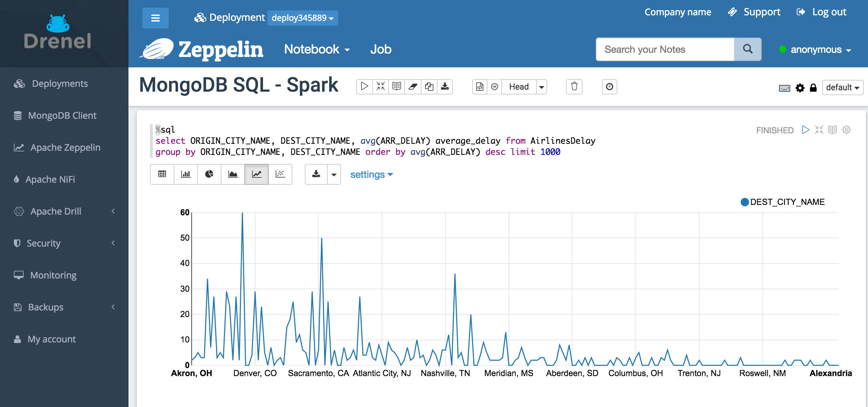This screenshot has height=407, width=868.
Task: Open the deploy345889 deployment dropdown
Action: click(302, 18)
